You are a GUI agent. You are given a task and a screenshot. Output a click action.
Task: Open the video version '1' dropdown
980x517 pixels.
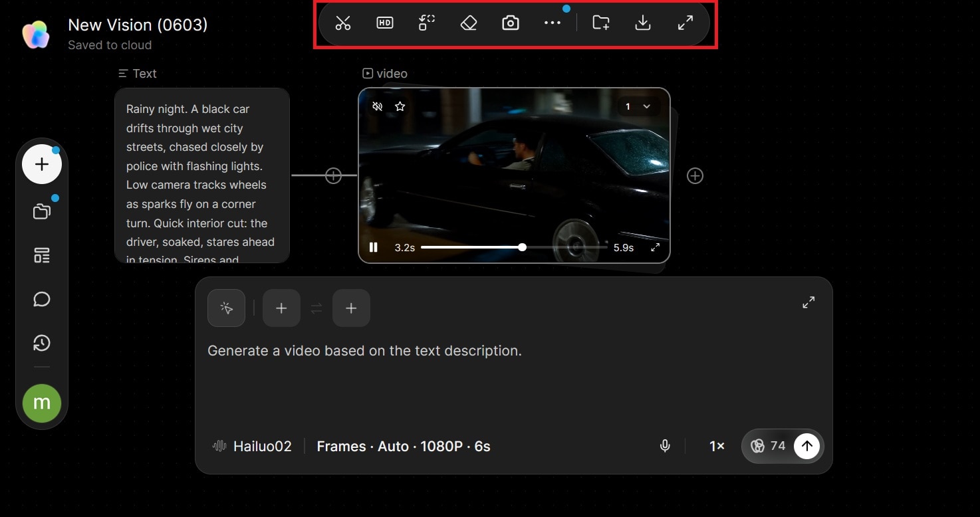tap(638, 106)
